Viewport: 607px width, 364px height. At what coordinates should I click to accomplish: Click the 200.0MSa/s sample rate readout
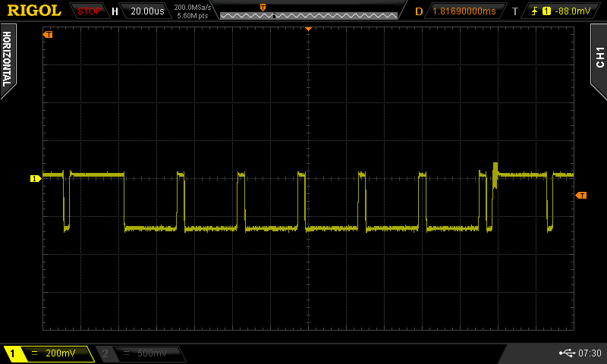pyautogui.click(x=193, y=8)
